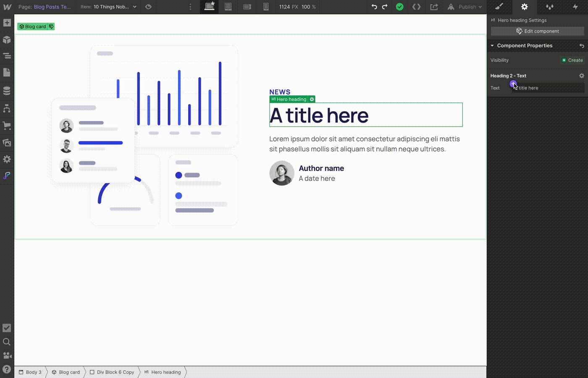Open the Navigator panel

(7, 56)
